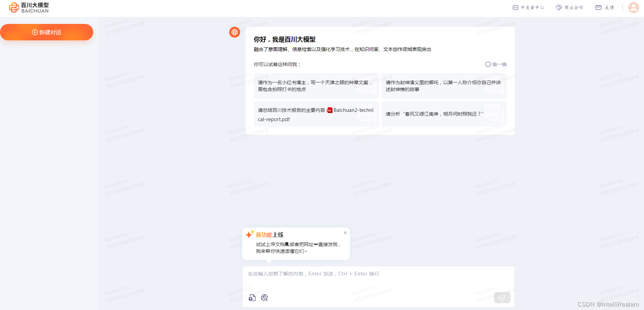Select the 封神演义 哪吒 prompt card
This screenshot has width=644, height=310.
coord(444,86)
